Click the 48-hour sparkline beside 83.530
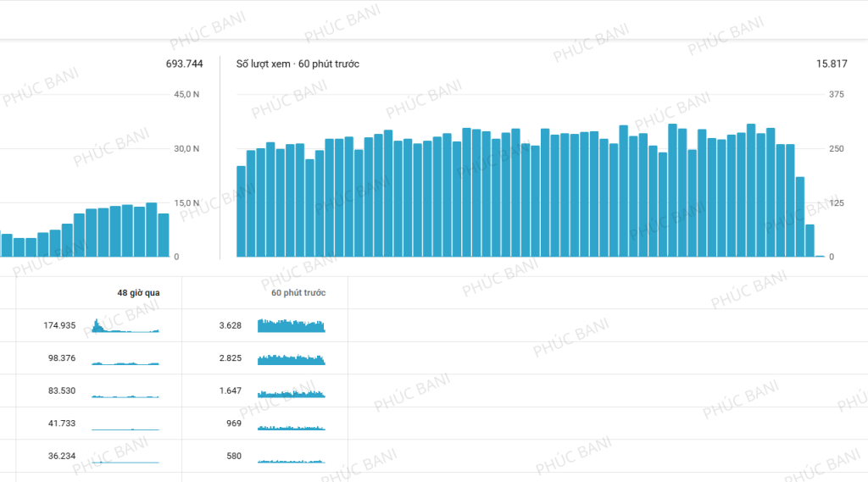The image size is (868, 482). [125, 396]
